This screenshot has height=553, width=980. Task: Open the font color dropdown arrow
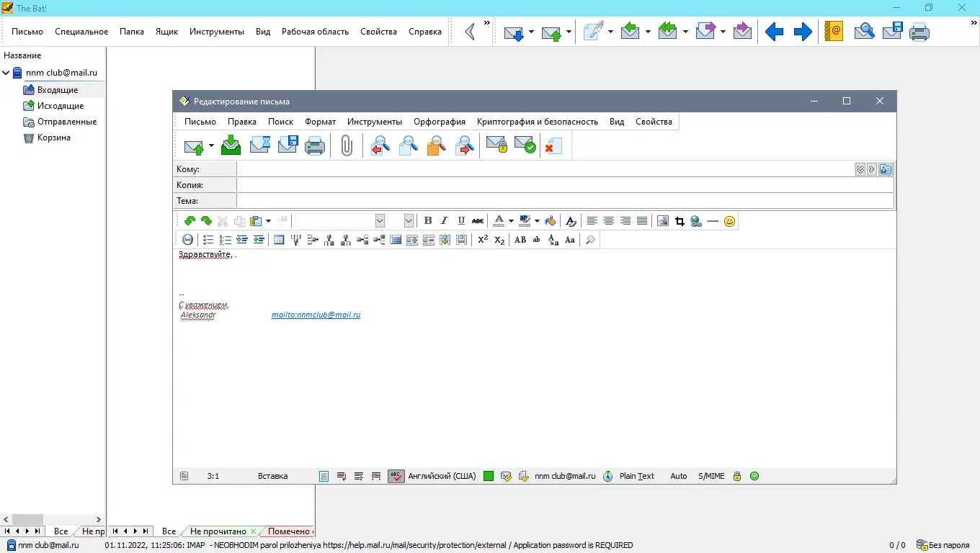tap(511, 221)
